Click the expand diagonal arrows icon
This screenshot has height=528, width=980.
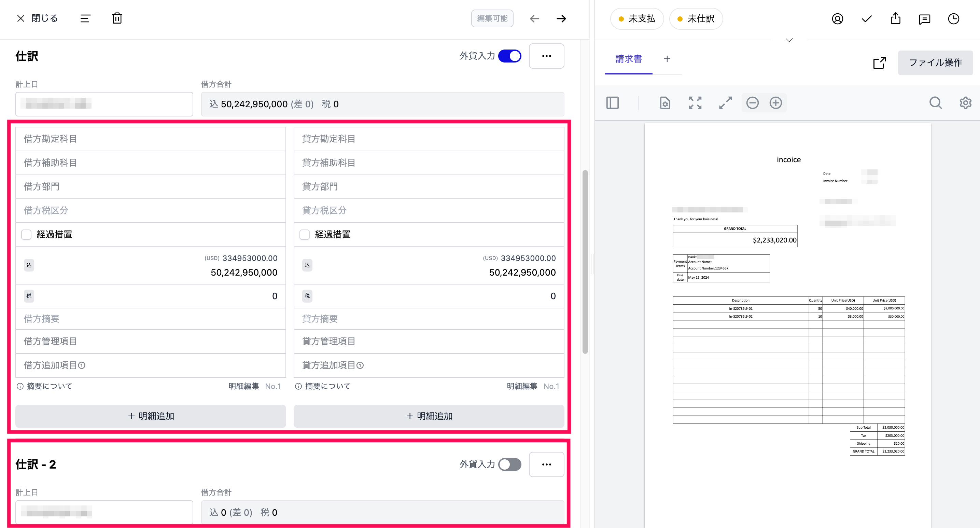[725, 103]
